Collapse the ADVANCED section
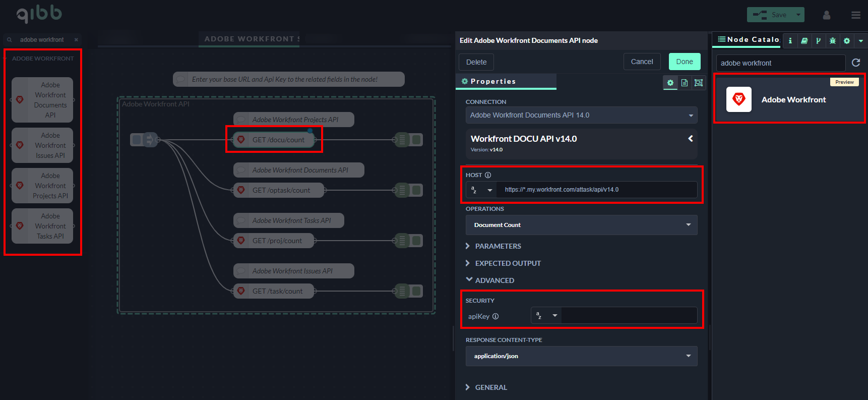 [x=494, y=280]
